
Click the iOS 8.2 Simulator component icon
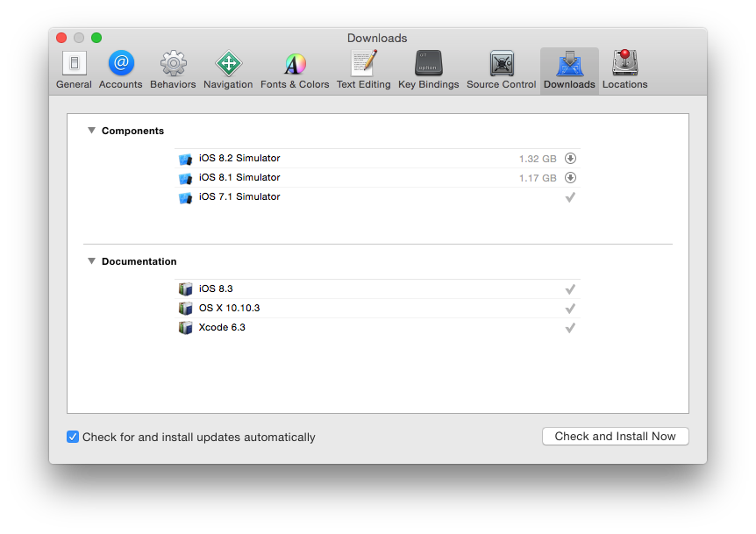[x=186, y=159]
